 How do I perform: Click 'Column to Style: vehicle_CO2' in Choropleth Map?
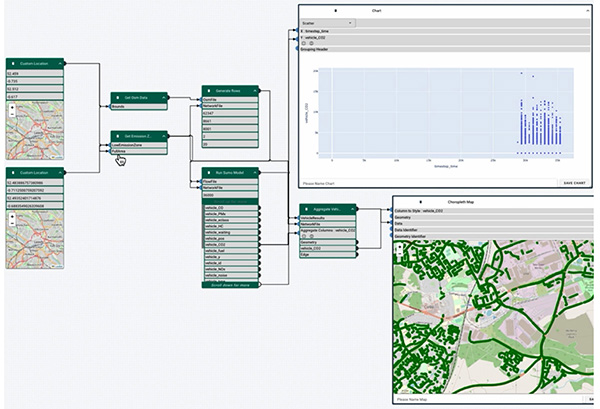(494, 211)
